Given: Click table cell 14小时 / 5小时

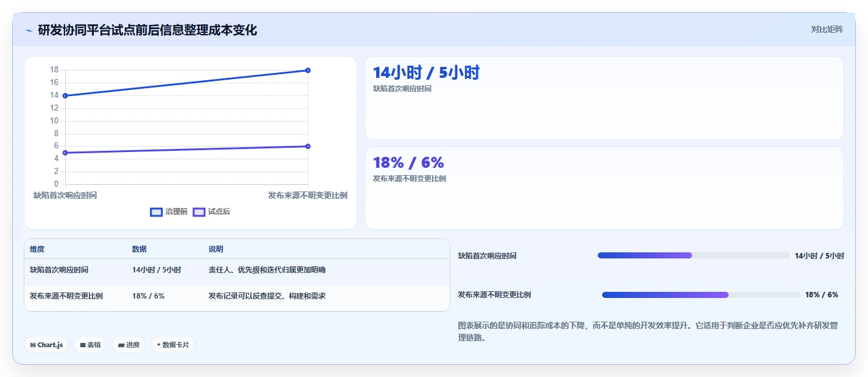Looking at the screenshot, I should [156, 269].
